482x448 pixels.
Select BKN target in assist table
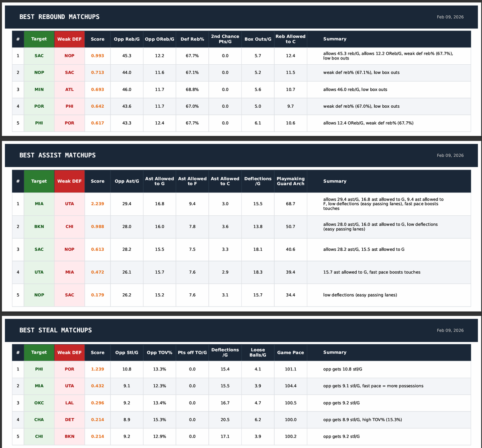(x=39, y=227)
